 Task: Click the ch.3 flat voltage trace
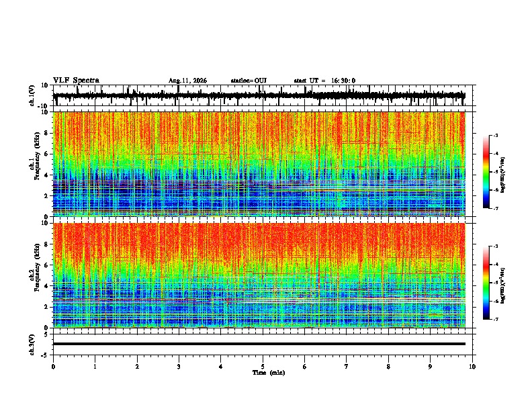coord(259,344)
